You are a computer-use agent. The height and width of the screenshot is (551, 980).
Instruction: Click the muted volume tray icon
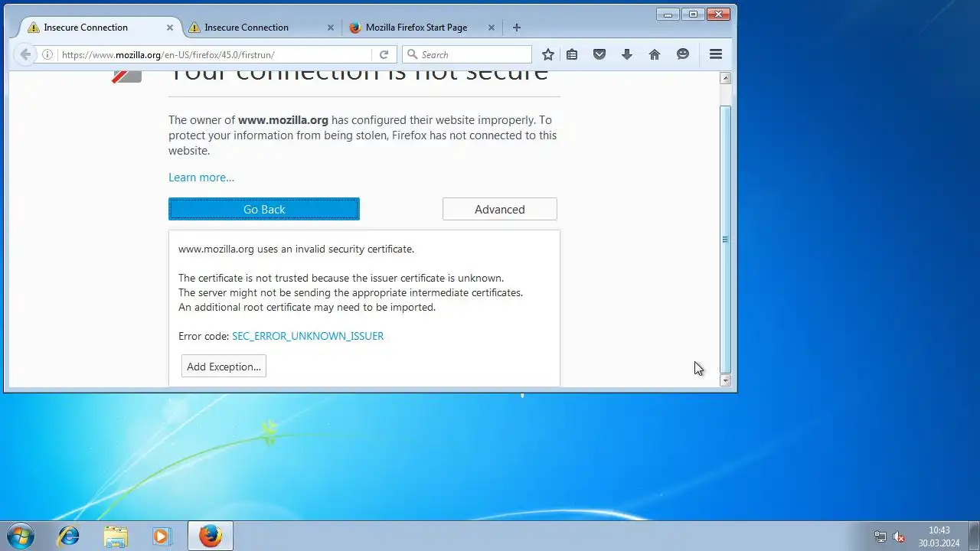coord(900,536)
